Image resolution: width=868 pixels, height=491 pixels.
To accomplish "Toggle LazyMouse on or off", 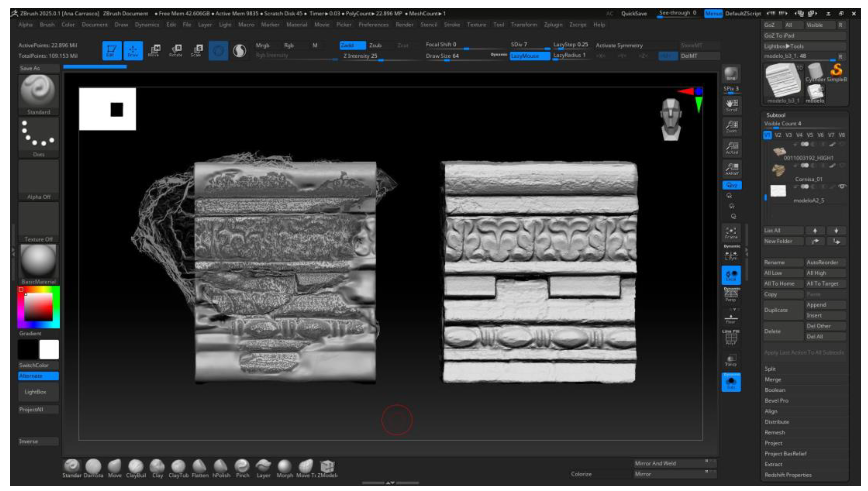I will [x=530, y=56].
